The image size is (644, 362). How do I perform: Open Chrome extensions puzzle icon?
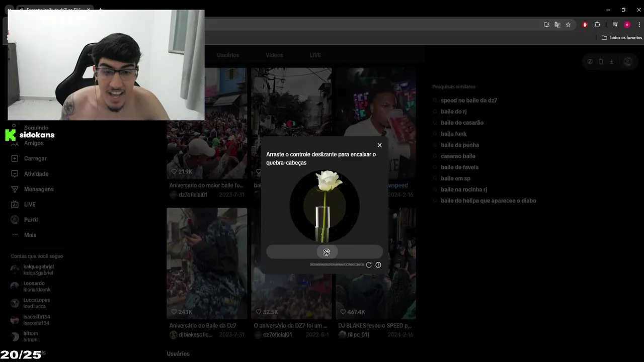[x=597, y=25]
